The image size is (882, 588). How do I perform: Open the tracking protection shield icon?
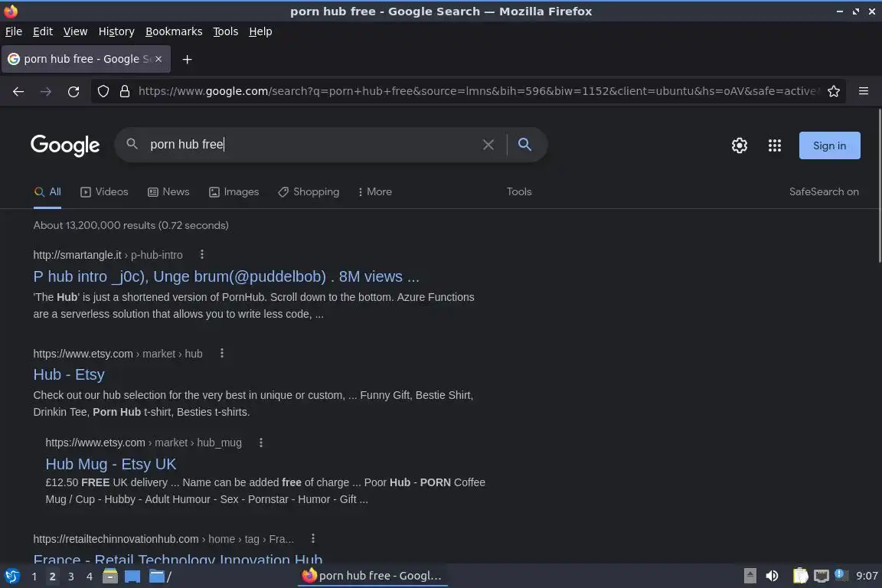tap(103, 91)
